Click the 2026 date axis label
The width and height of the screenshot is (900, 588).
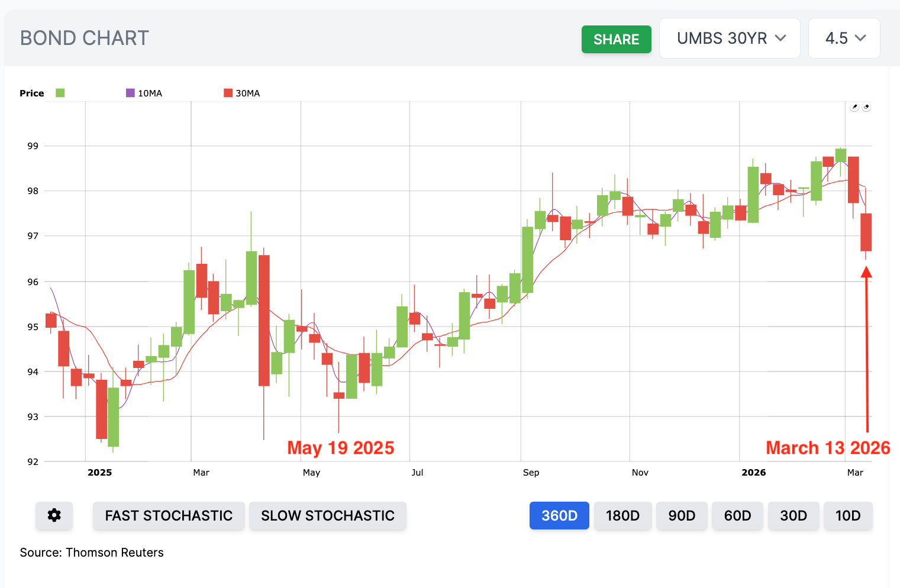click(x=754, y=473)
